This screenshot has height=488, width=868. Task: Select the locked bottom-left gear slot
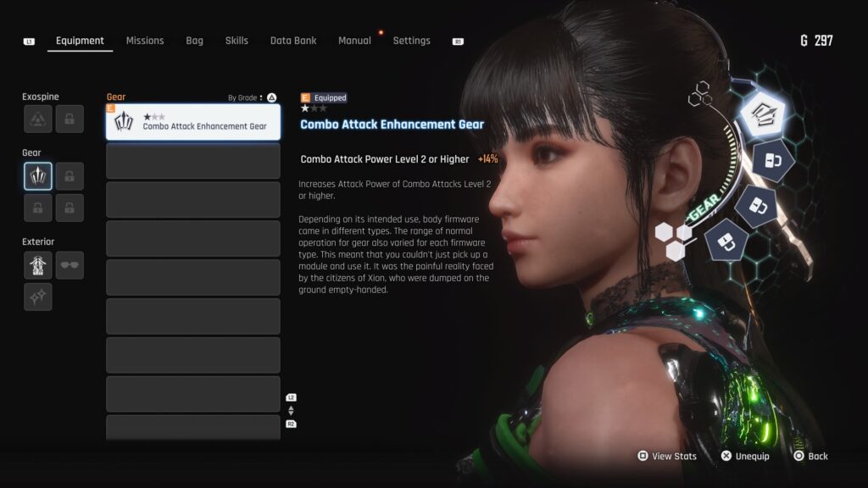[37, 208]
